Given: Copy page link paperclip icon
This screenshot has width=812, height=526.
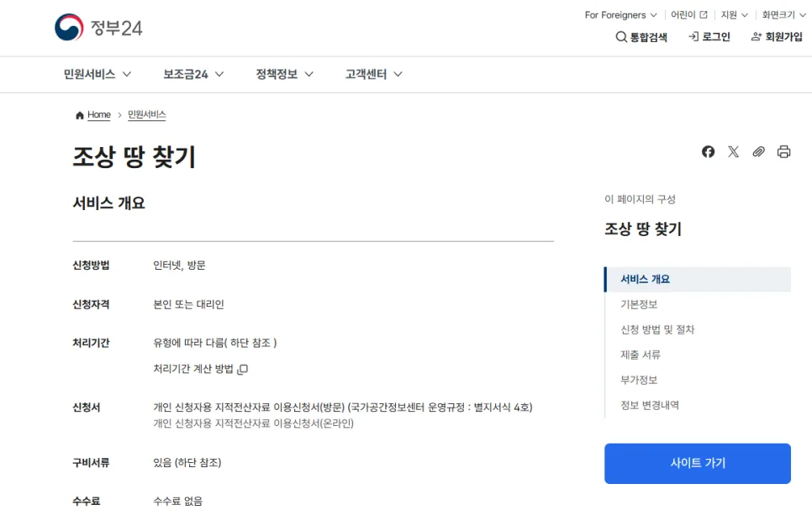Looking at the screenshot, I should 759,152.
